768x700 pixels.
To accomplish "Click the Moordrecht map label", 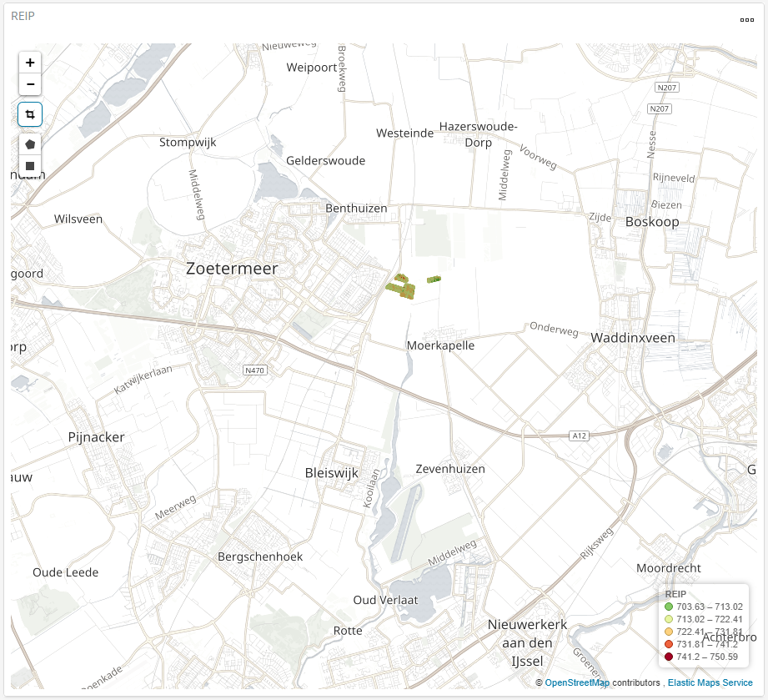I will 669,568.
